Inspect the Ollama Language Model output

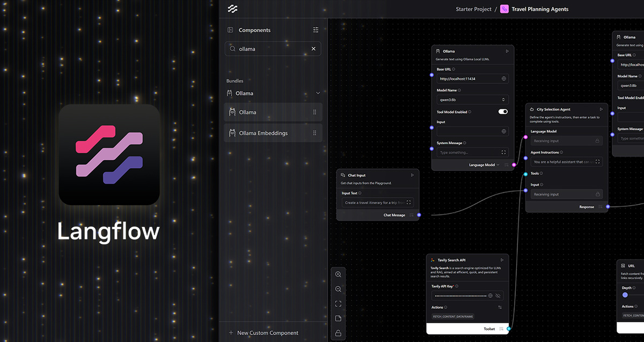(507, 165)
